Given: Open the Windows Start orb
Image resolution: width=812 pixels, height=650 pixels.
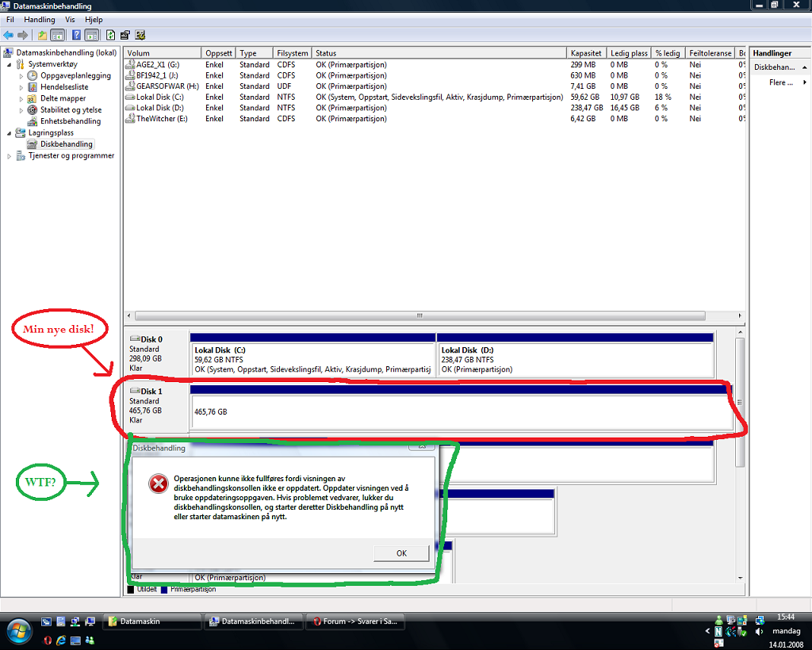Looking at the screenshot, I should 19,630.
